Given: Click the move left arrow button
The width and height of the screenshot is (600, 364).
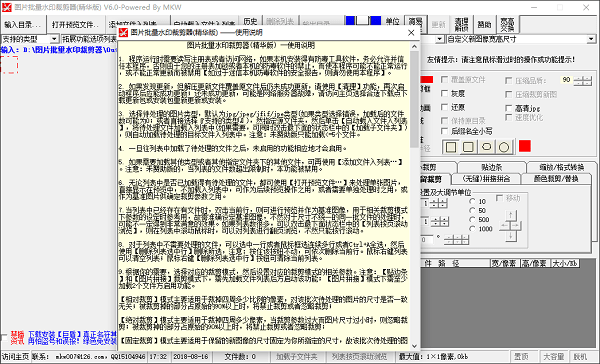Looking at the screenshot, I should coord(505,226).
